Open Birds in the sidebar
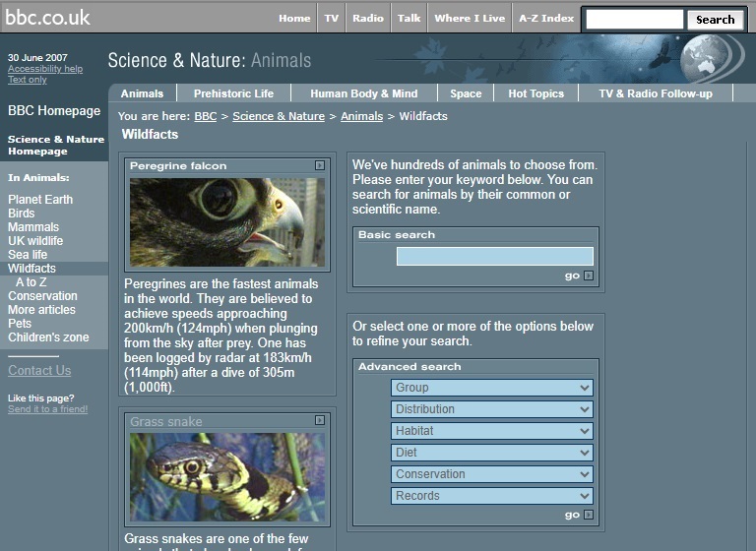Image resolution: width=756 pixels, height=551 pixels. (22, 214)
